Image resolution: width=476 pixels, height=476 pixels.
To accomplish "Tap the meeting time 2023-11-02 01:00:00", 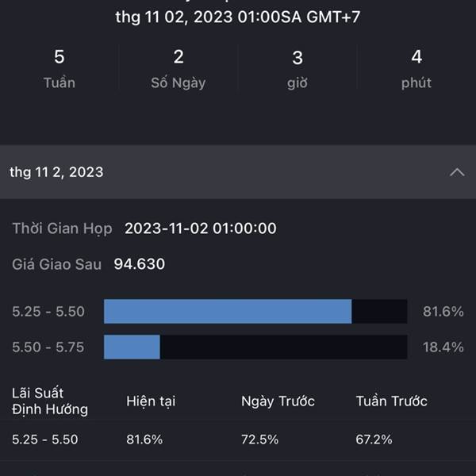I will click(201, 228).
